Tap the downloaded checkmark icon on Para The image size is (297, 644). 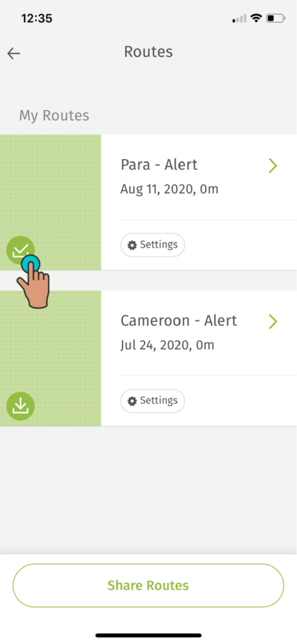pos(20,250)
